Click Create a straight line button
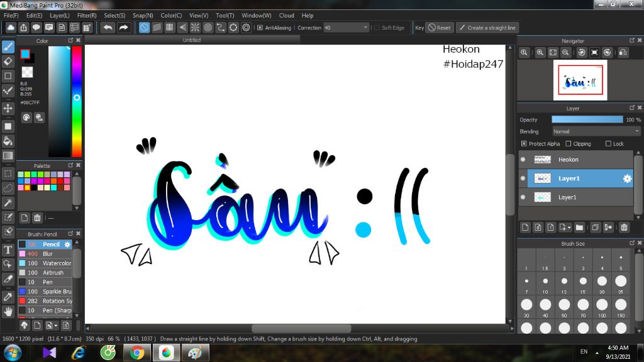 pos(487,28)
